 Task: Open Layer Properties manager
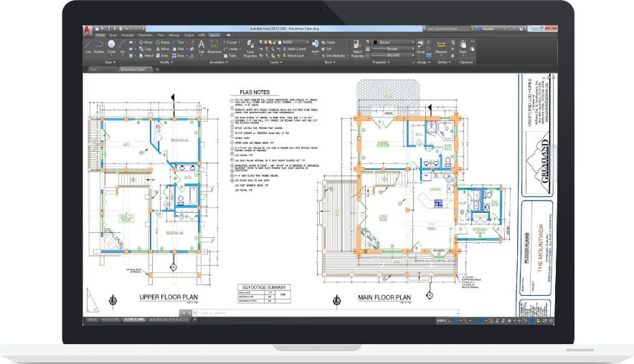pos(250,49)
